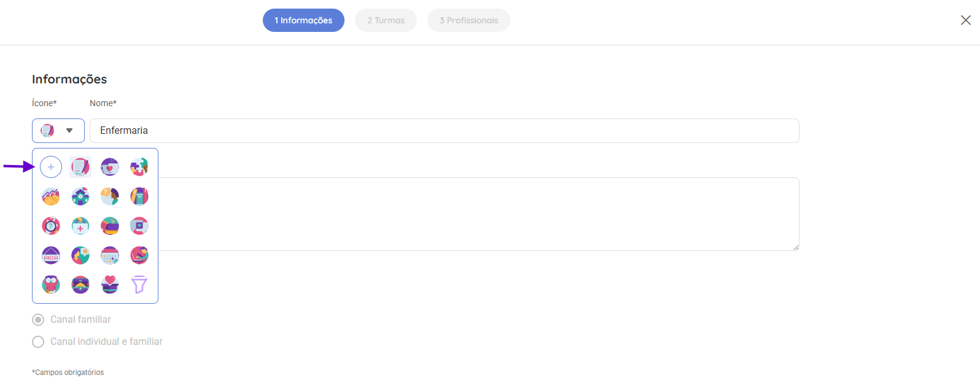Go to the 3 Profissionais step
This screenshot has height=386, width=980.
tap(469, 20)
